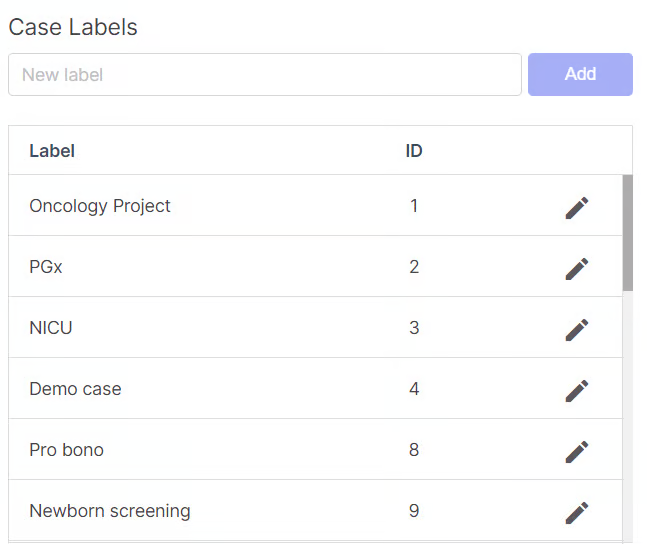647x553 pixels.
Task: Click the Pro bono label text
Action: (x=66, y=450)
